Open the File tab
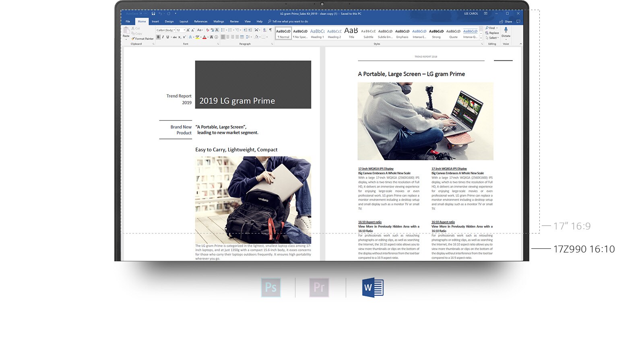 click(128, 21)
